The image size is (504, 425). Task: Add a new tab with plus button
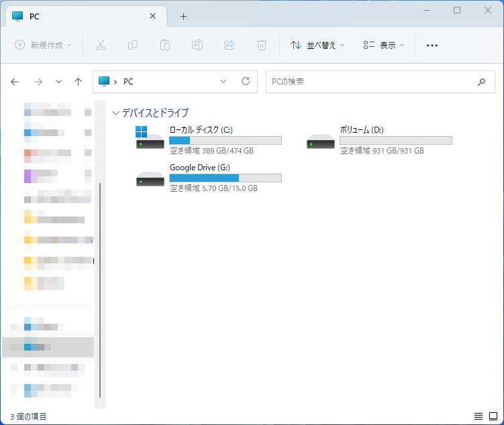tap(183, 16)
